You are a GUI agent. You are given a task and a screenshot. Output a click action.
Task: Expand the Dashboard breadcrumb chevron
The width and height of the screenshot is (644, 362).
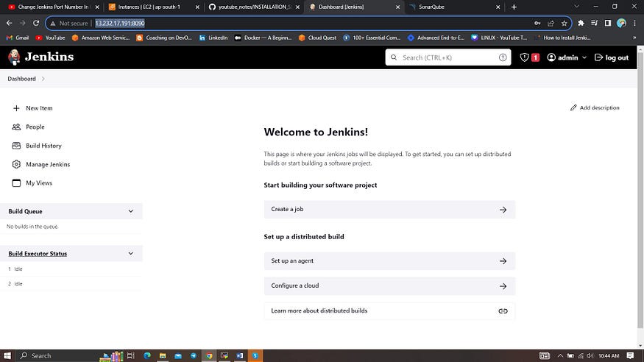(x=43, y=79)
